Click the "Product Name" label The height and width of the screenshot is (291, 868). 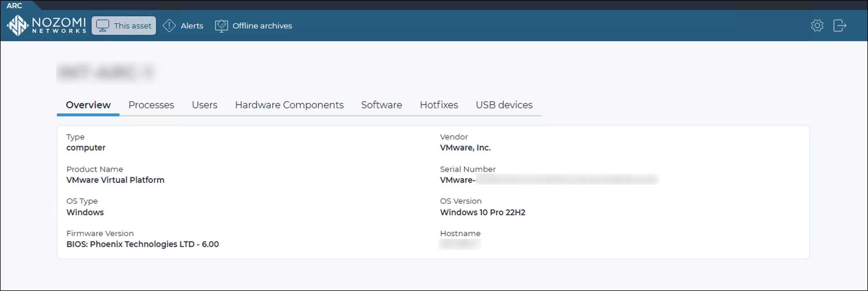tap(95, 169)
